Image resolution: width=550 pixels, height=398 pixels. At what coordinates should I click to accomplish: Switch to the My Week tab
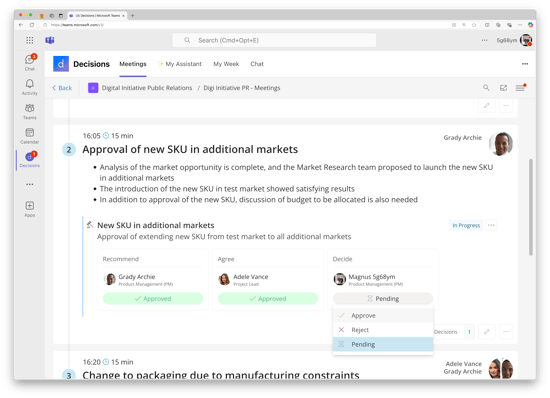226,64
